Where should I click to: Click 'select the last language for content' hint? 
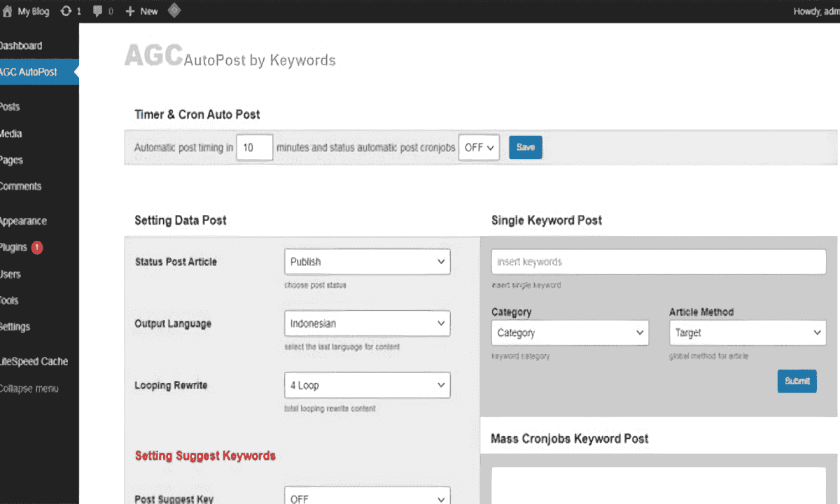342,347
